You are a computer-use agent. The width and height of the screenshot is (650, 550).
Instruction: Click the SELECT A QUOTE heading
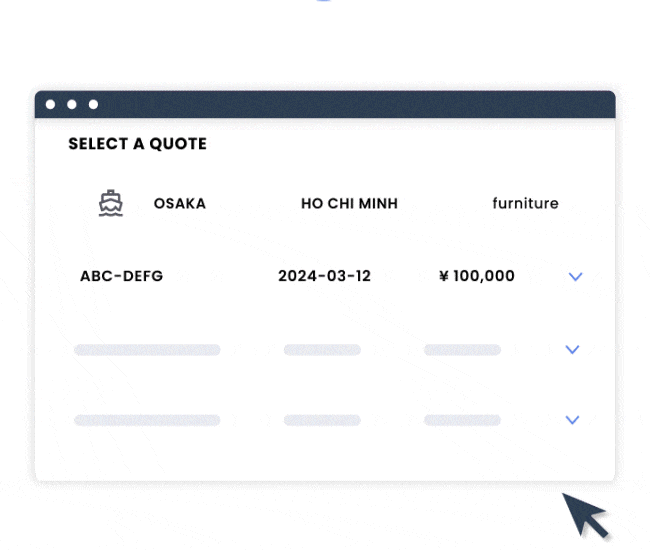[x=137, y=144]
